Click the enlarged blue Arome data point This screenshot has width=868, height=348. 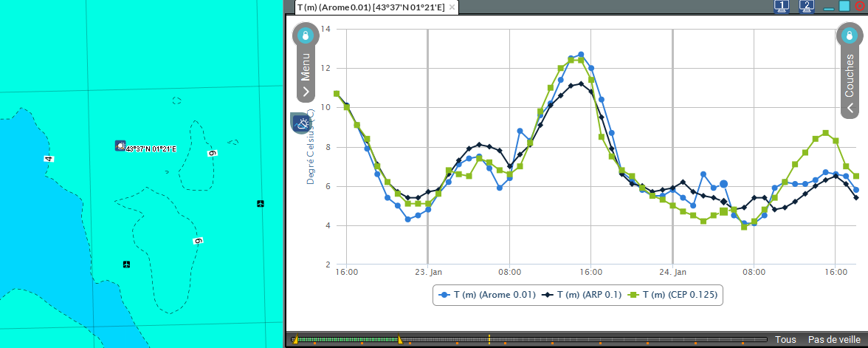pyautogui.click(x=724, y=184)
